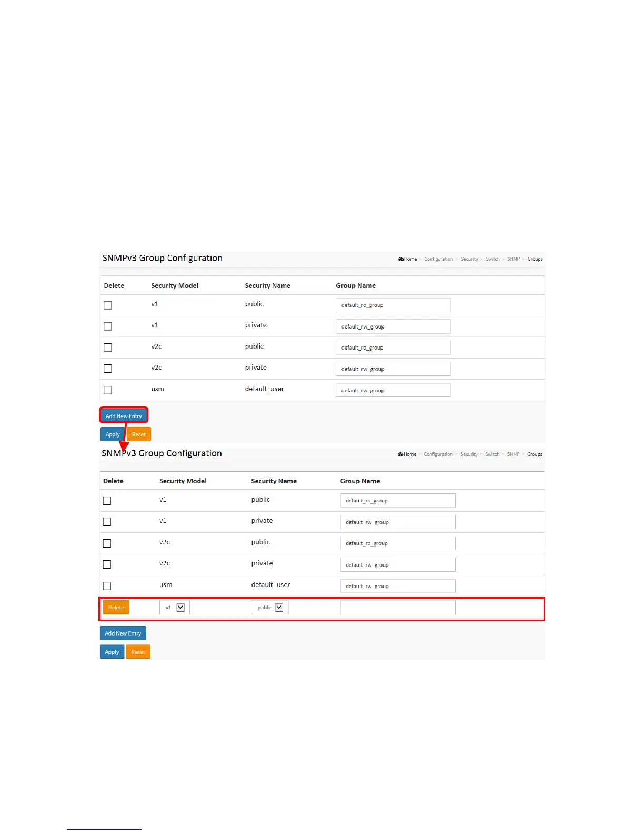Edit group name field for v1 public, upper table

click(393, 305)
